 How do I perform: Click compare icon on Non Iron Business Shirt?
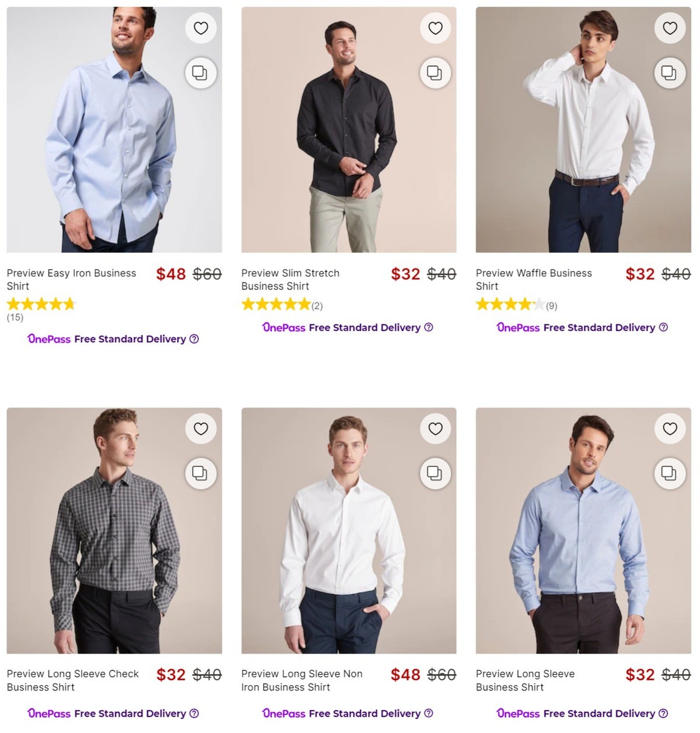click(x=435, y=474)
